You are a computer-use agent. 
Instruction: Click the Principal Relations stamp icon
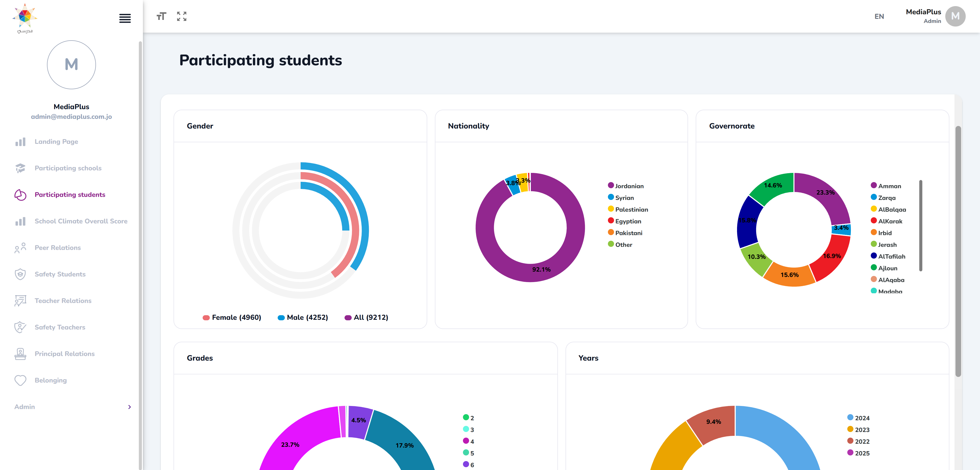tap(20, 354)
